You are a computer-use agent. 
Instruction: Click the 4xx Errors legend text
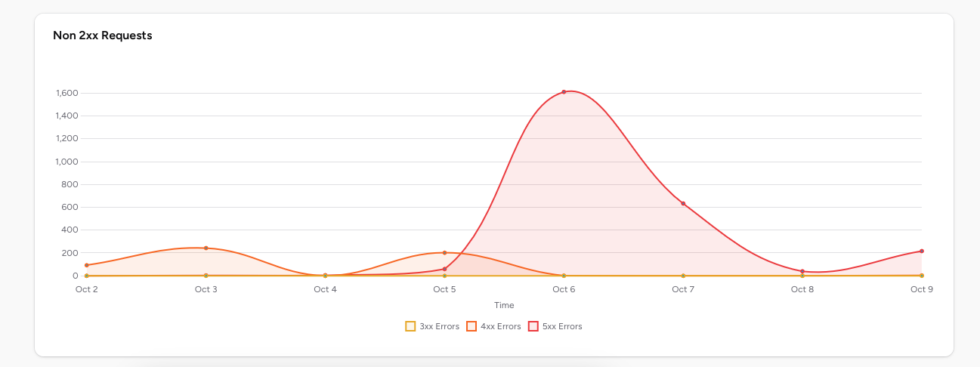point(500,326)
